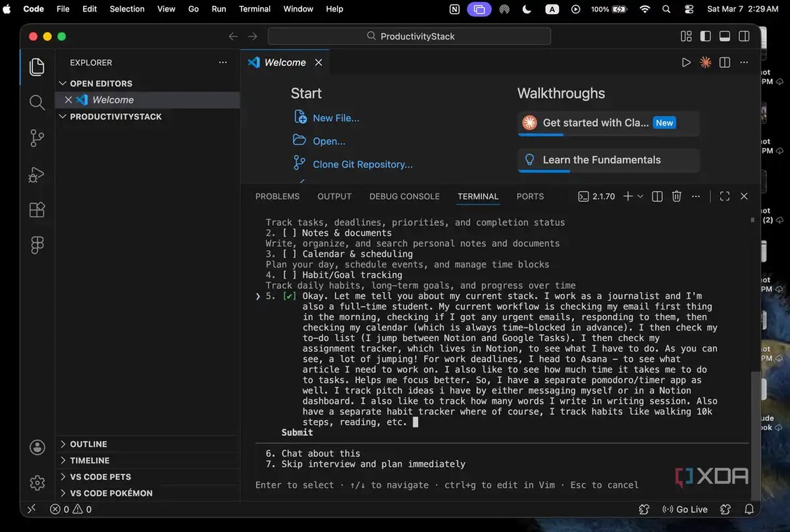Open the Search view in activity bar

[37, 102]
